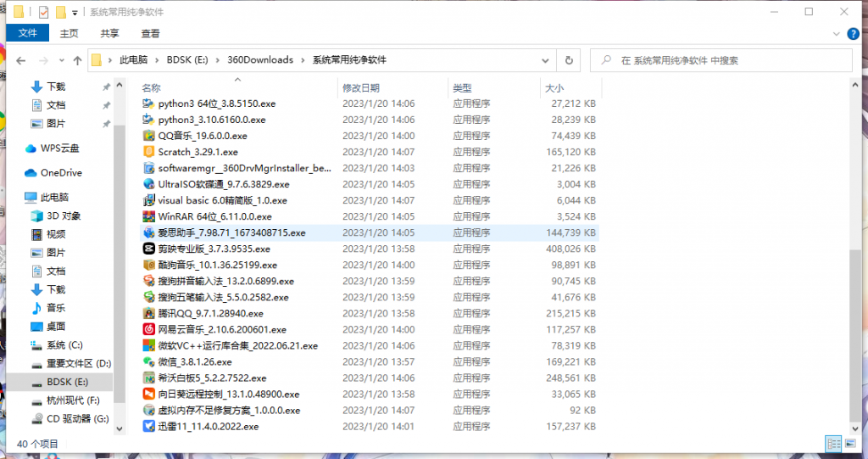Screen dimensions: 868x459
Task: Click the python3_3.10.6160.0.exe file icon
Action: point(148,119)
